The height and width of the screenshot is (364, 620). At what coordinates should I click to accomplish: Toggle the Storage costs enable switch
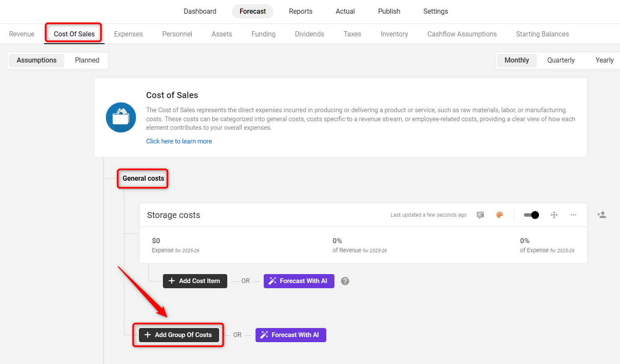pyautogui.click(x=532, y=215)
